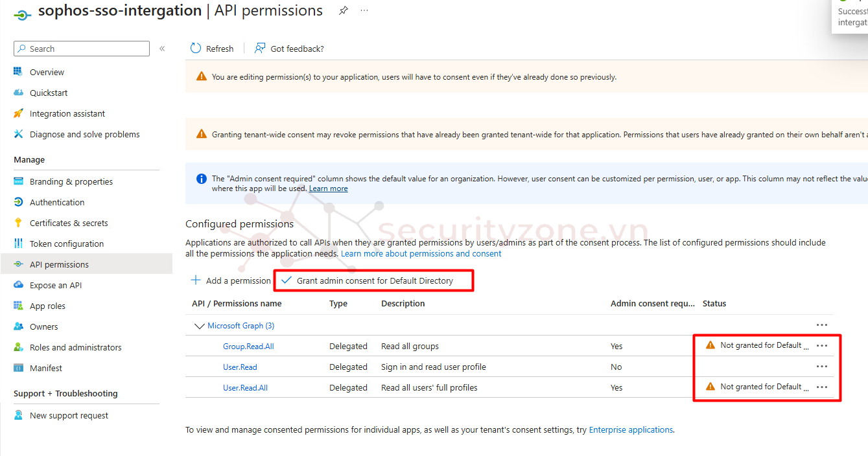Click the Token configuration bars icon
The width and height of the screenshot is (868, 456).
click(18, 244)
